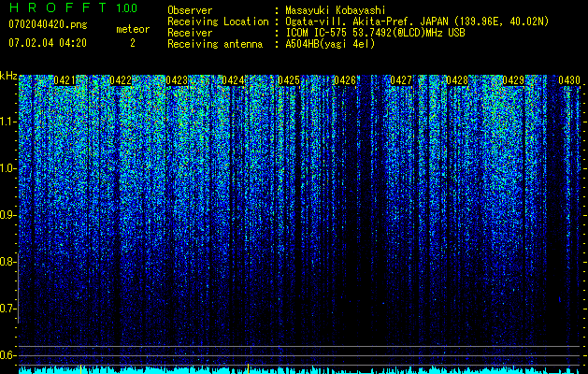Click the date stamp 07.02.04 04:20
This screenshot has height=374, width=588.
click(x=48, y=43)
